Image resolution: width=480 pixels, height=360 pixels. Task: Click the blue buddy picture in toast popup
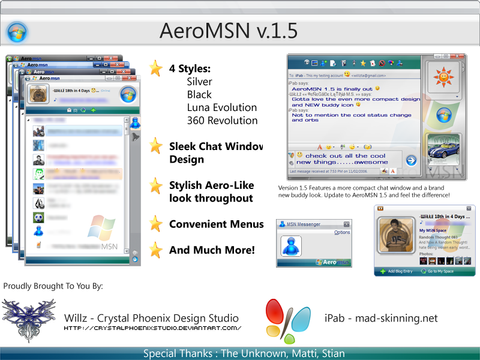click(x=291, y=246)
